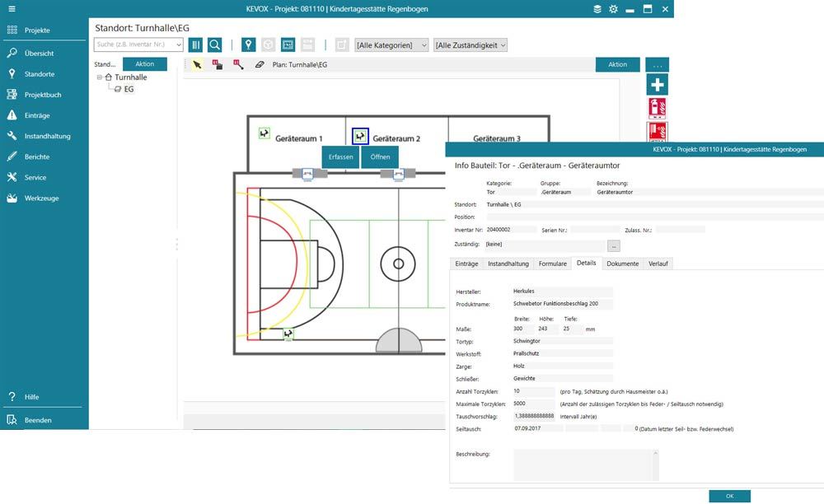Click the Breite field with 300
Viewport: 824px width, 504px height.
tap(522, 329)
